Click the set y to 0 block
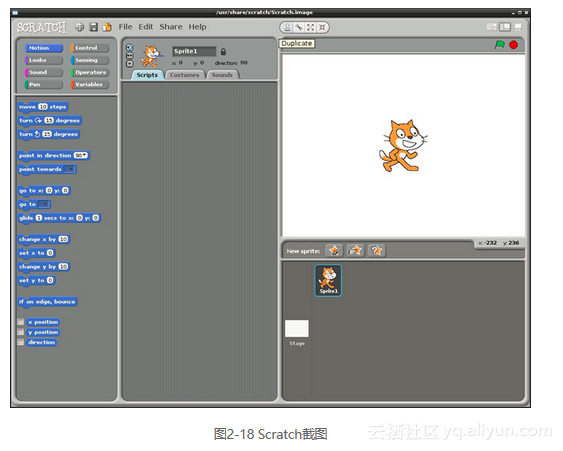Screen dimensions: 563x451 pyautogui.click(x=36, y=280)
